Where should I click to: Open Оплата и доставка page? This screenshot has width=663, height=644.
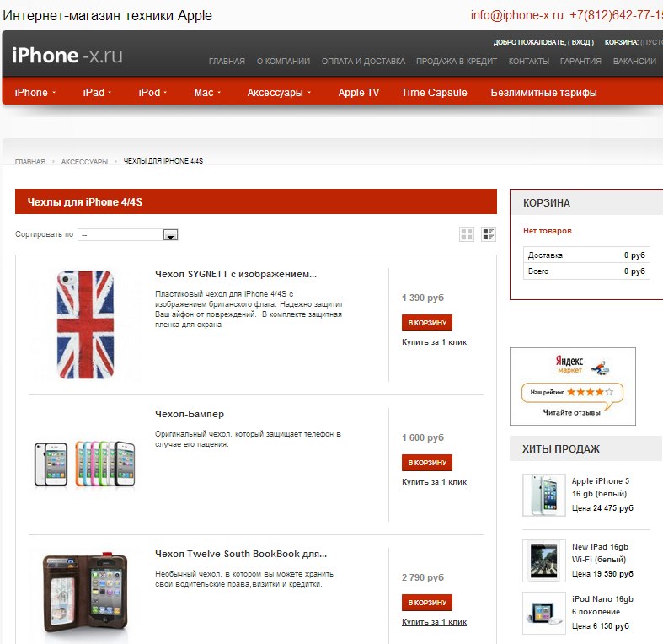coord(363,61)
